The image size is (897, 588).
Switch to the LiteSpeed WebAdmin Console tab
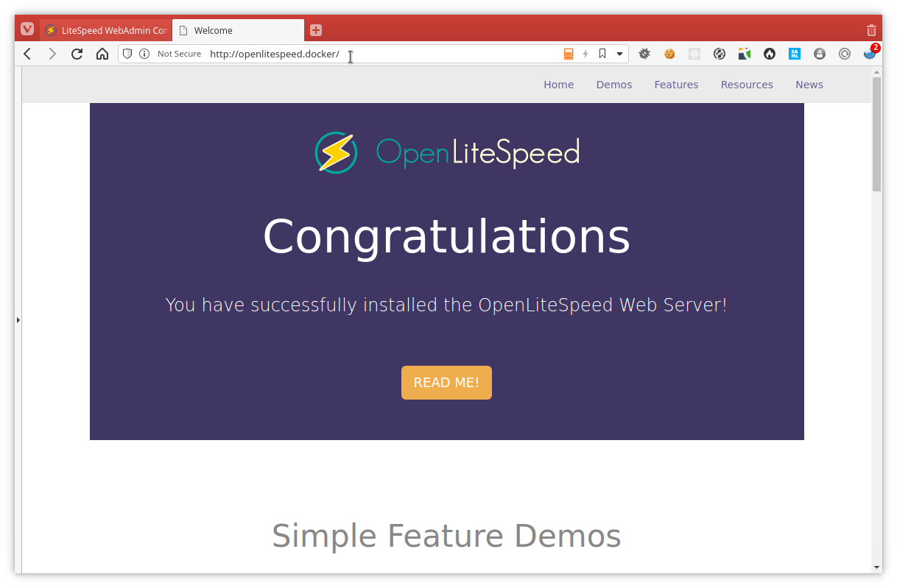(107, 30)
